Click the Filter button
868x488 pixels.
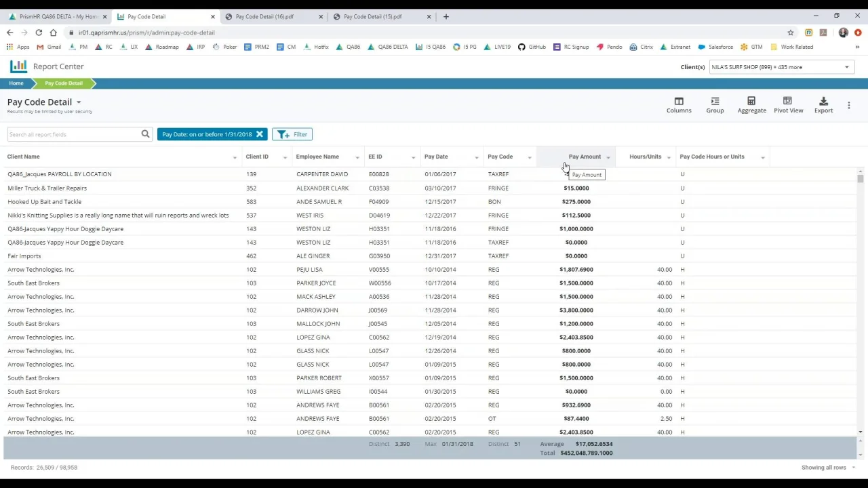[x=292, y=134]
